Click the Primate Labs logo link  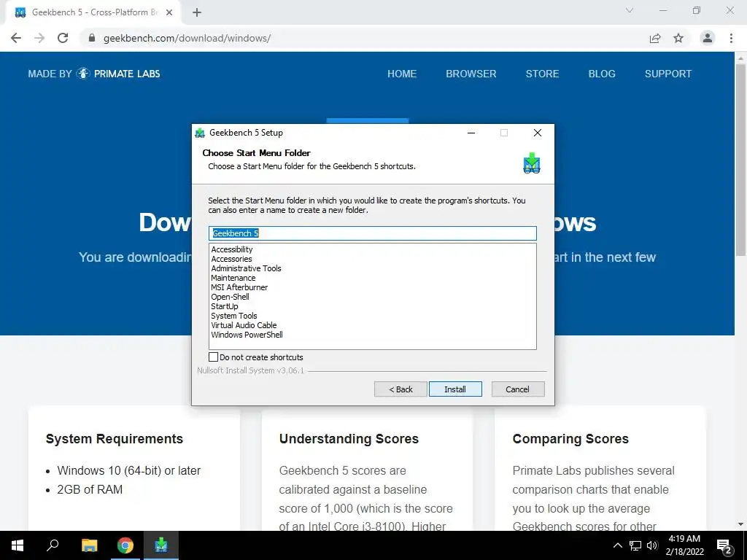[94, 74]
